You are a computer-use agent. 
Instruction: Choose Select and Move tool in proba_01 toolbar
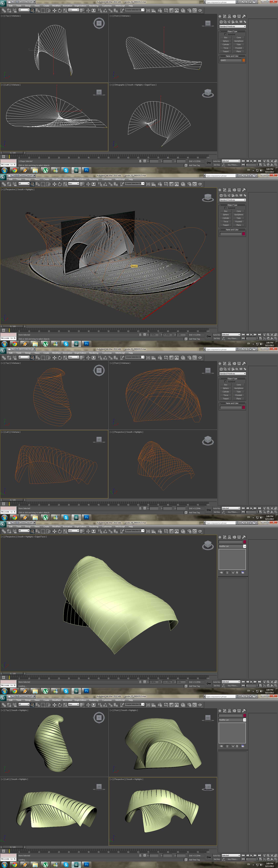point(54,10)
